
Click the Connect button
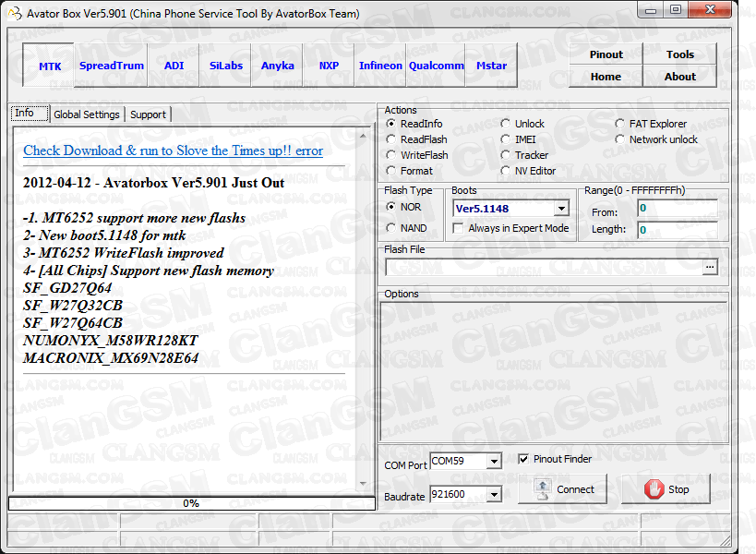(x=562, y=489)
